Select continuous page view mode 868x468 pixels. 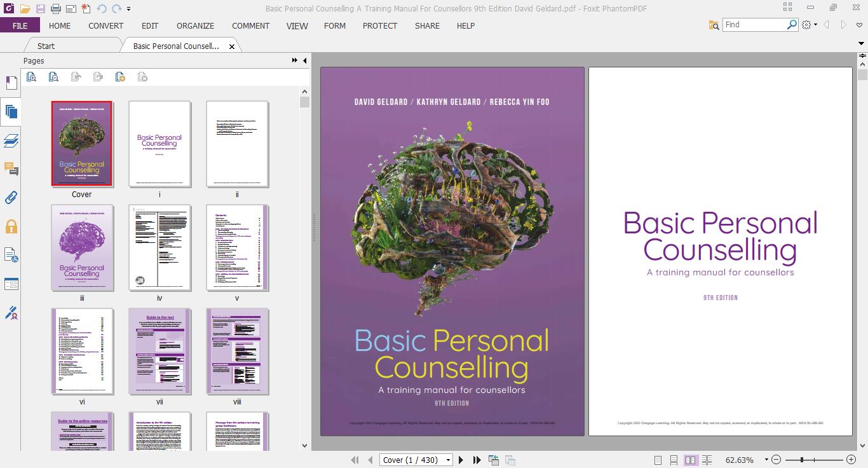674,460
